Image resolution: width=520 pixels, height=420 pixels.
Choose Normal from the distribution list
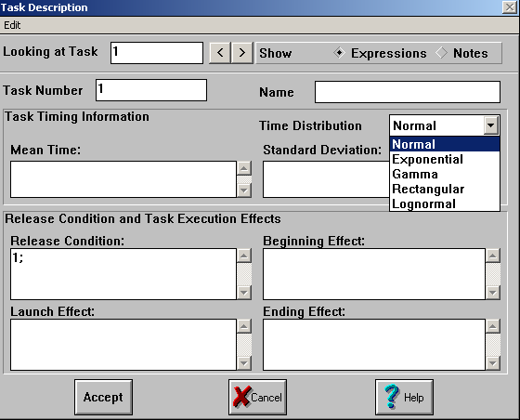[445, 144]
